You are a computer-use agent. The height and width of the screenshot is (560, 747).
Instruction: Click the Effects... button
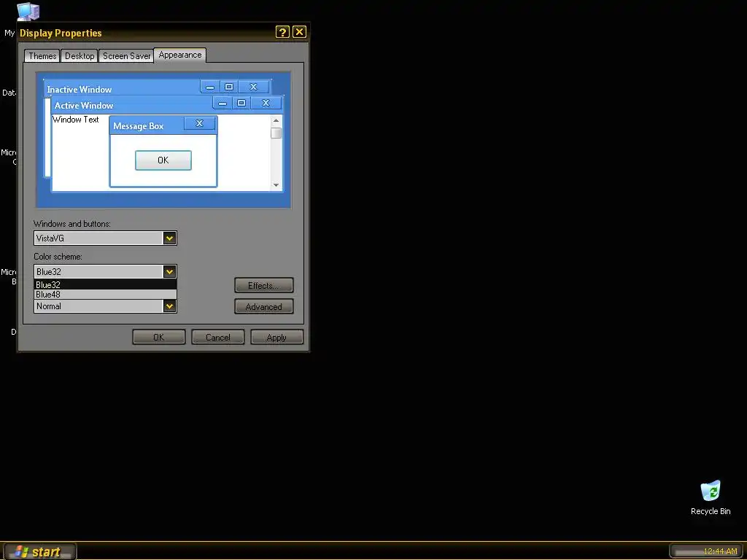pyautogui.click(x=264, y=286)
